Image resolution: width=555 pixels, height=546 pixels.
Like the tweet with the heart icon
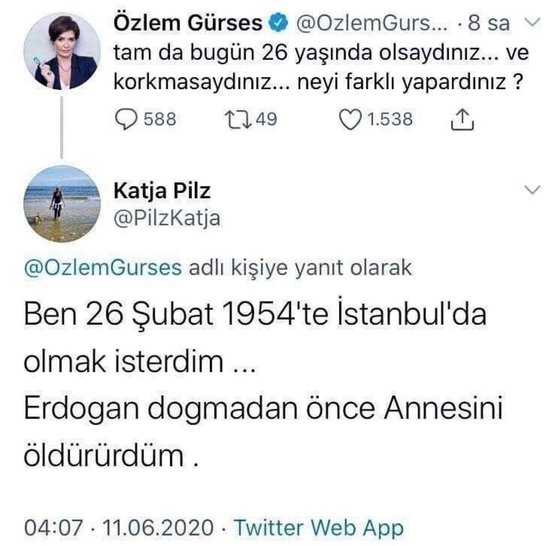[x=350, y=120]
